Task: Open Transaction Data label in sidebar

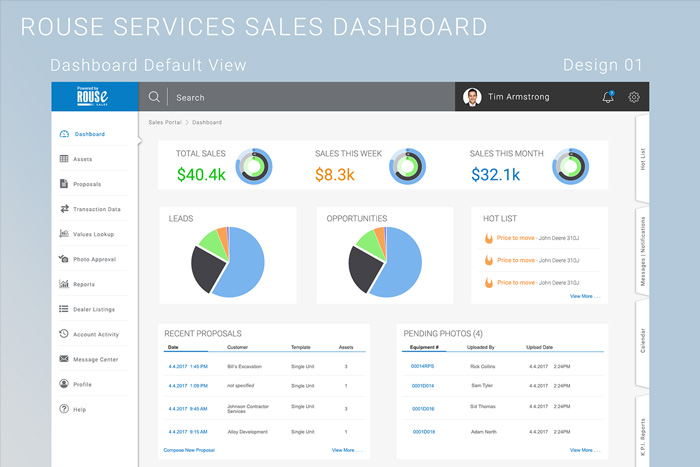Action: point(97,209)
